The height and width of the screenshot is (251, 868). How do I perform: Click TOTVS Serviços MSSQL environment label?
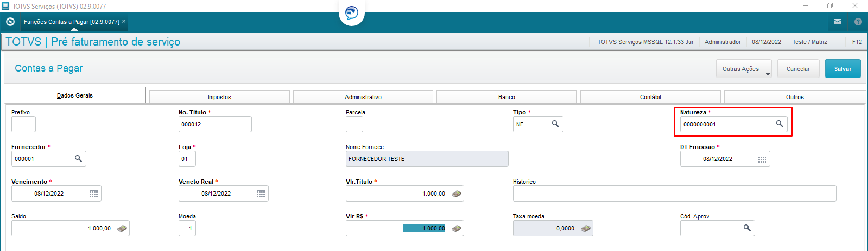(x=645, y=42)
